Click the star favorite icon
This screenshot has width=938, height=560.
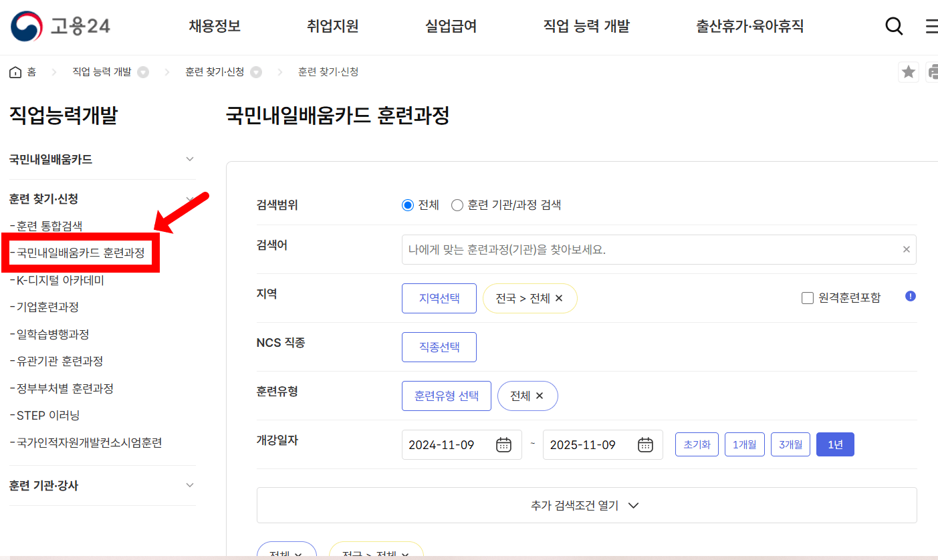tap(908, 72)
